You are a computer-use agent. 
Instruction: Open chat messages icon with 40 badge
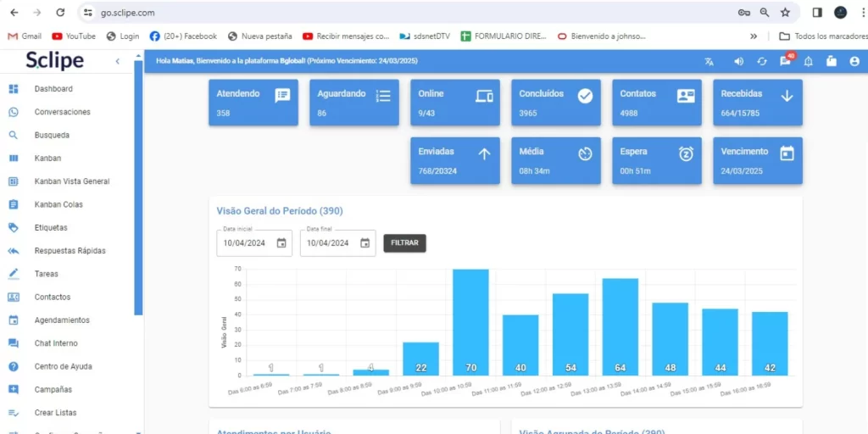[x=786, y=61]
